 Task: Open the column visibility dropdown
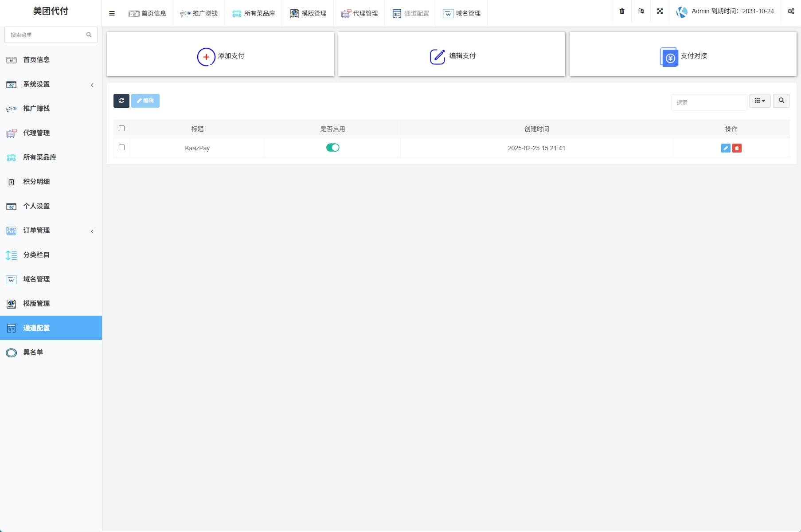click(x=759, y=101)
